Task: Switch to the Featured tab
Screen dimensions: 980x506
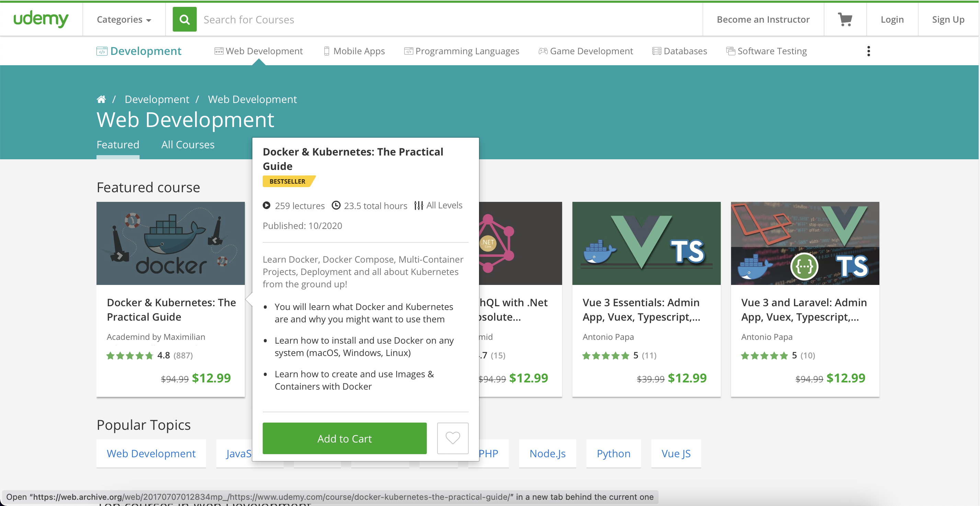Action: [x=118, y=145]
